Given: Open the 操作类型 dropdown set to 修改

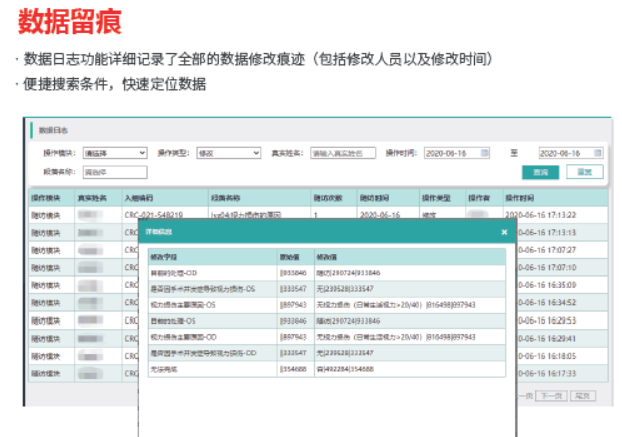Looking at the screenshot, I should tap(228, 153).
